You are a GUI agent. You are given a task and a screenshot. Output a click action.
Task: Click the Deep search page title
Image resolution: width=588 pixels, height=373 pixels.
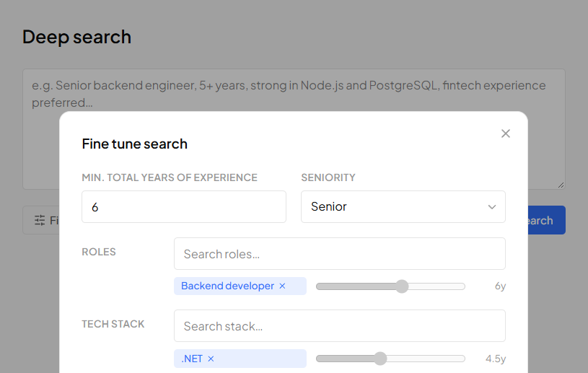click(x=77, y=37)
